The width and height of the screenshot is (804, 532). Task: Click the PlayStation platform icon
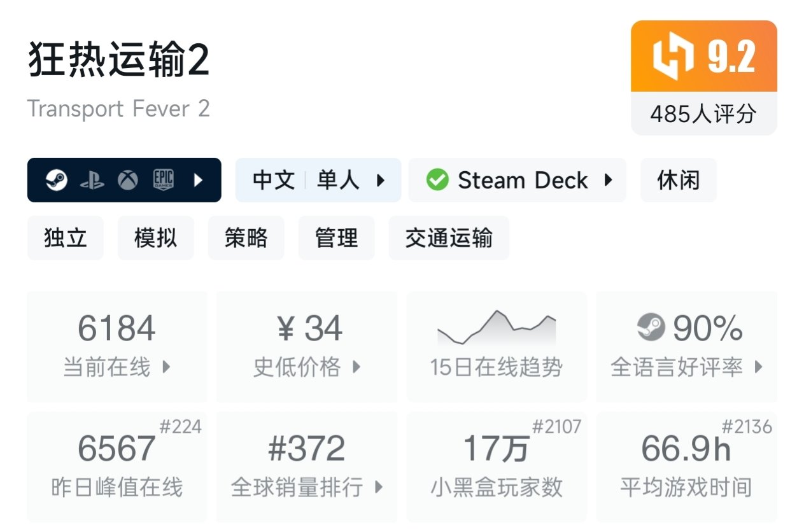click(x=92, y=181)
